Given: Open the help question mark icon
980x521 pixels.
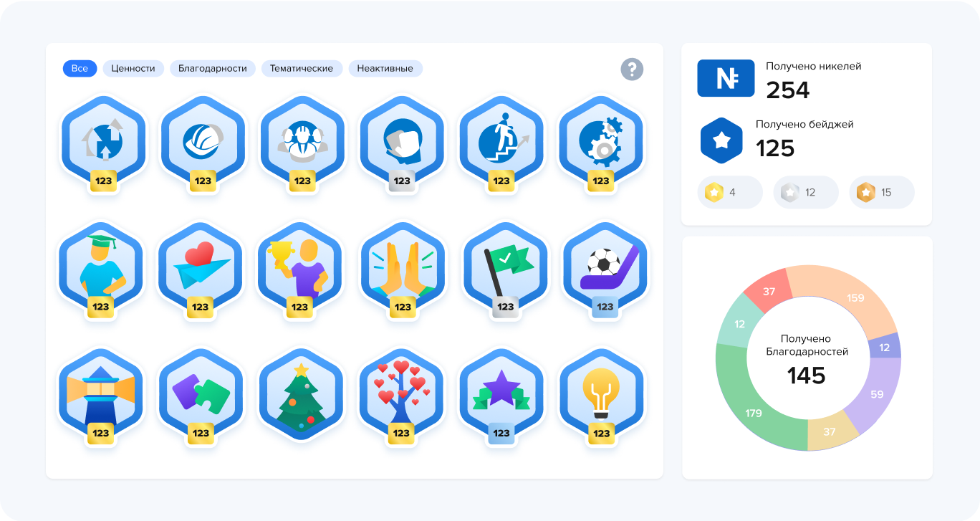Looking at the screenshot, I should pos(632,70).
